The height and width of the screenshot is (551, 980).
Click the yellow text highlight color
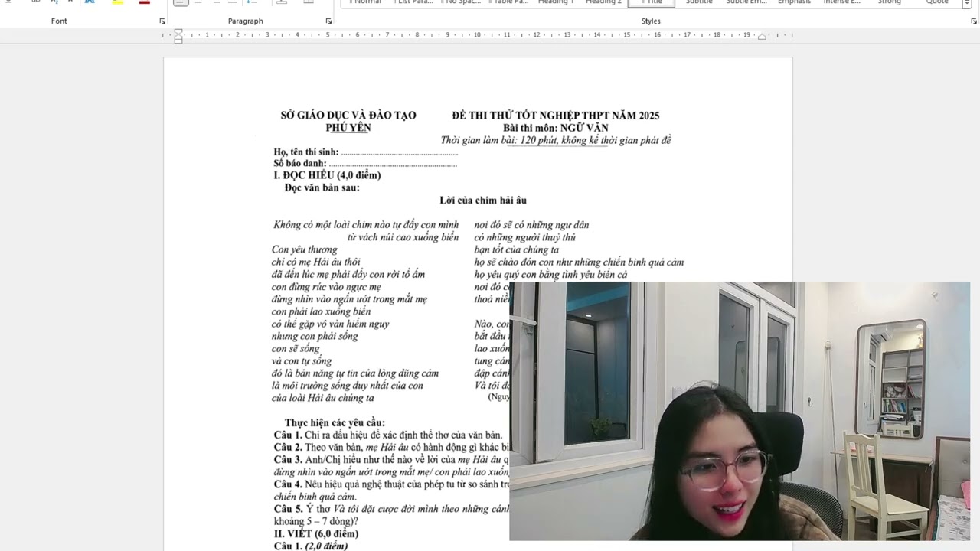117,2
